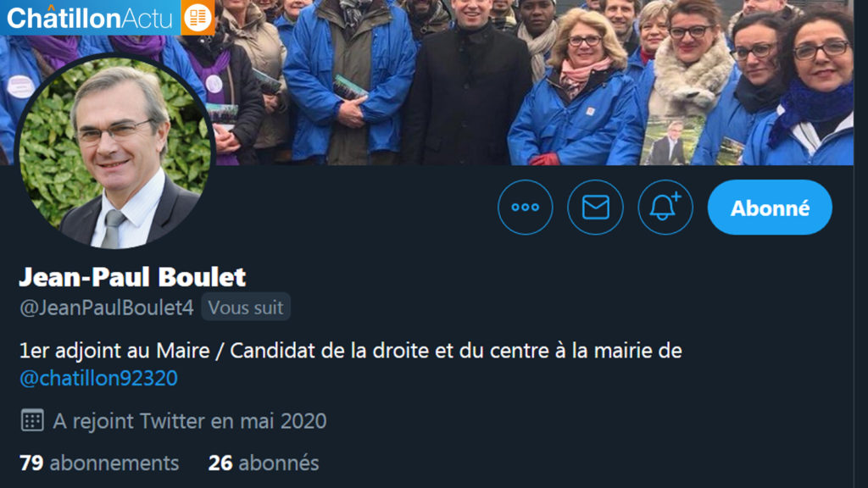Click the @JeanPaulBoulet4 handle
This screenshot has height=488, width=868.
click(107, 308)
